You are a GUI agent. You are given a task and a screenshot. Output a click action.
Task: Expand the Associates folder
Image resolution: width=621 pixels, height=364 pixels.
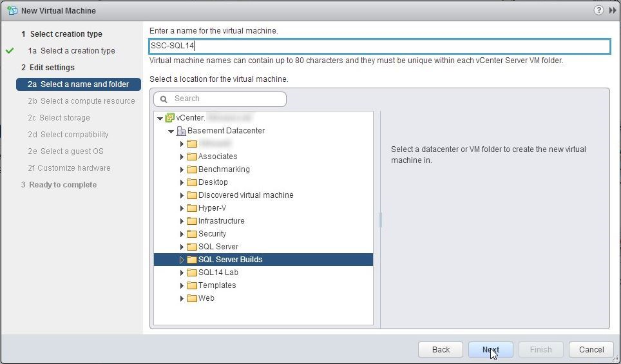point(182,157)
